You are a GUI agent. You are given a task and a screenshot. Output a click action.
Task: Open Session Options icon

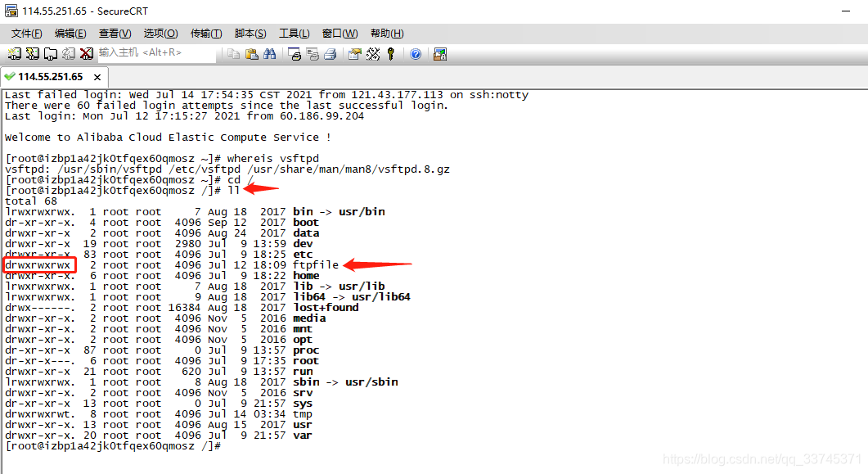[x=355, y=54]
